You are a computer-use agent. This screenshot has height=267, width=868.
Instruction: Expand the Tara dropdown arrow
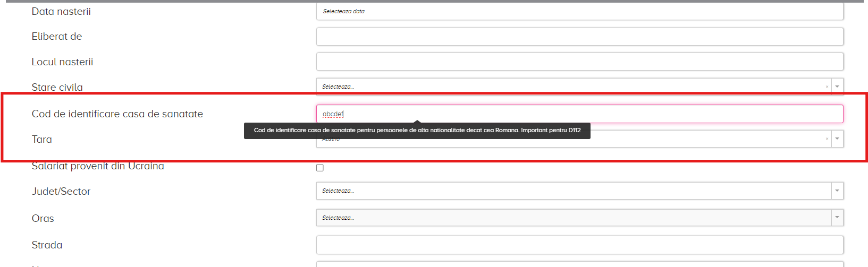pyautogui.click(x=837, y=139)
